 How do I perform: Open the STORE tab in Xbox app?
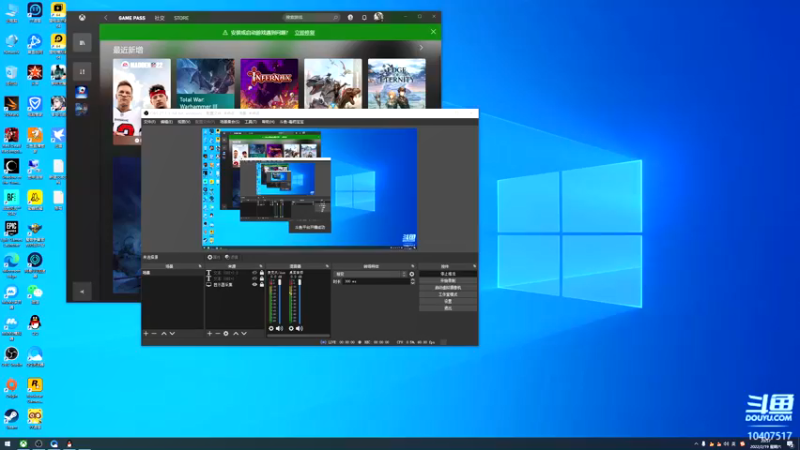point(181,18)
